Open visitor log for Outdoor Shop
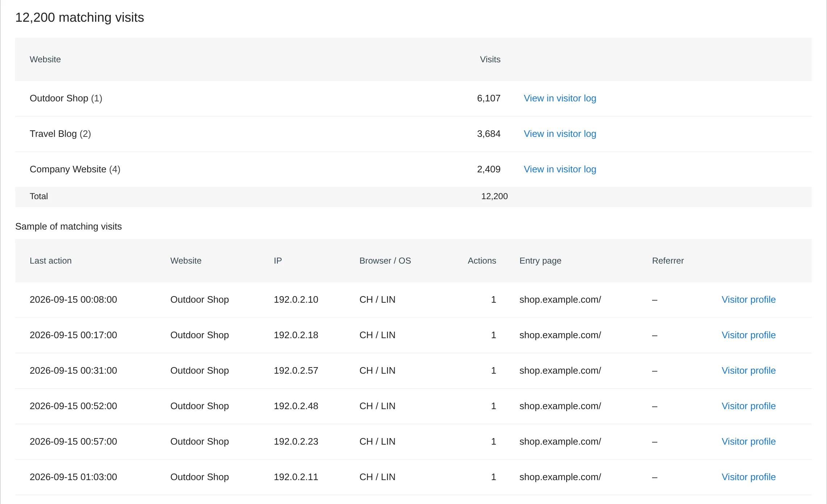 pyautogui.click(x=560, y=98)
